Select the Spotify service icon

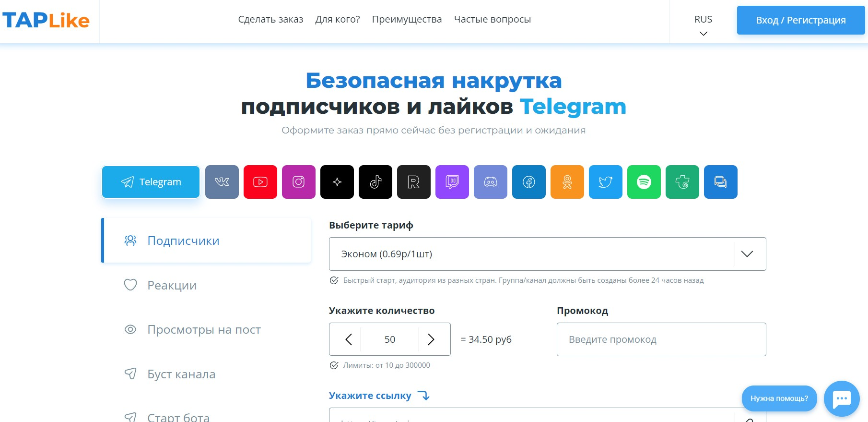(644, 182)
